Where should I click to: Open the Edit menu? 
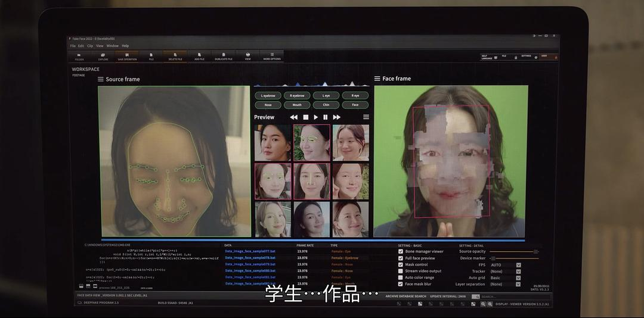pyautogui.click(x=81, y=46)
